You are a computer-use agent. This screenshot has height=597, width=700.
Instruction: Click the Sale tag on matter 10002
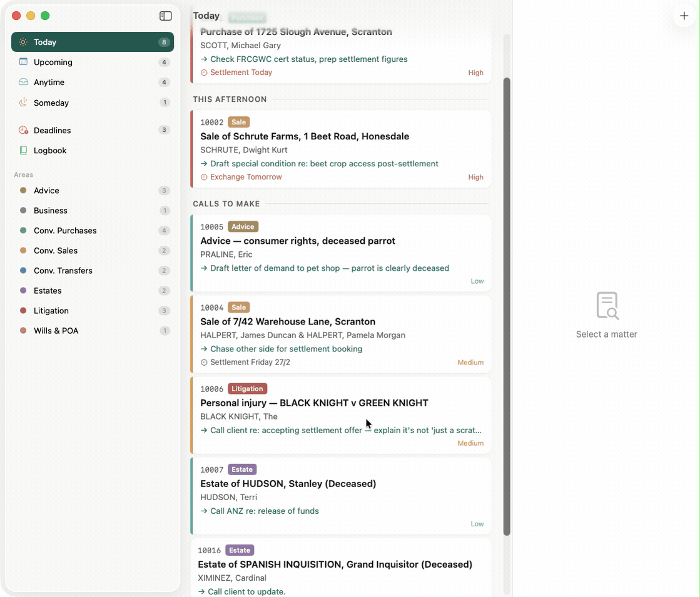(238, 122)
